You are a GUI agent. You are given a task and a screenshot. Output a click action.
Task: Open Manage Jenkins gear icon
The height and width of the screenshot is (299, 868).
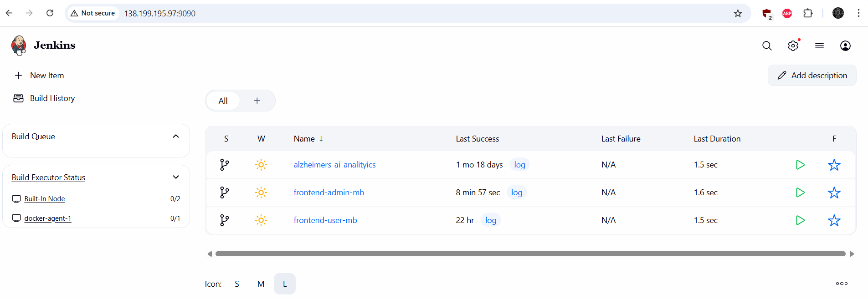pos(793,46)
